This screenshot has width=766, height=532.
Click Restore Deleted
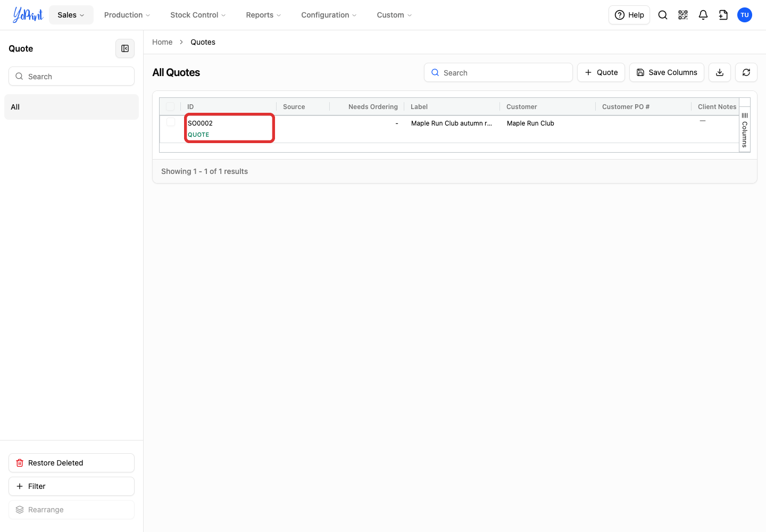click(71, 463)
